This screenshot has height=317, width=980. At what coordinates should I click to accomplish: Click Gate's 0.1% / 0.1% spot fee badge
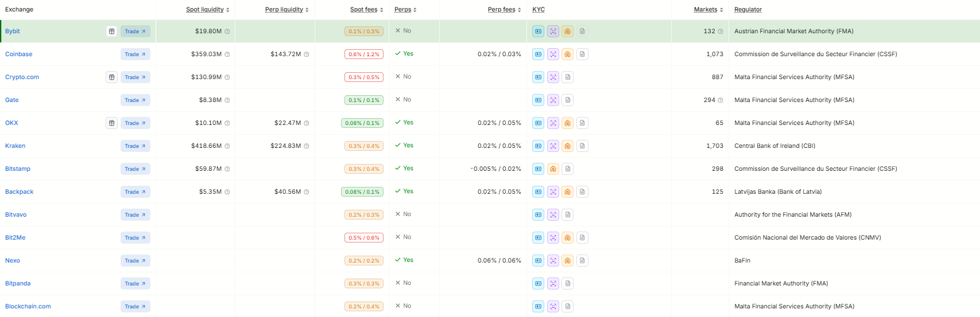pos(364,100)
